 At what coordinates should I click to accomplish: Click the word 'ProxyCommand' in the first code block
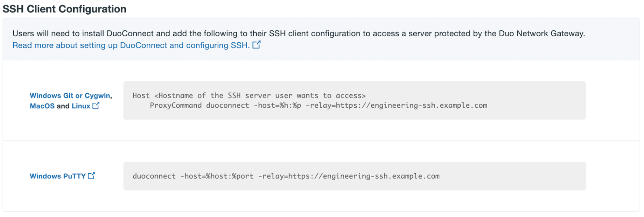[x=175, y=106]
